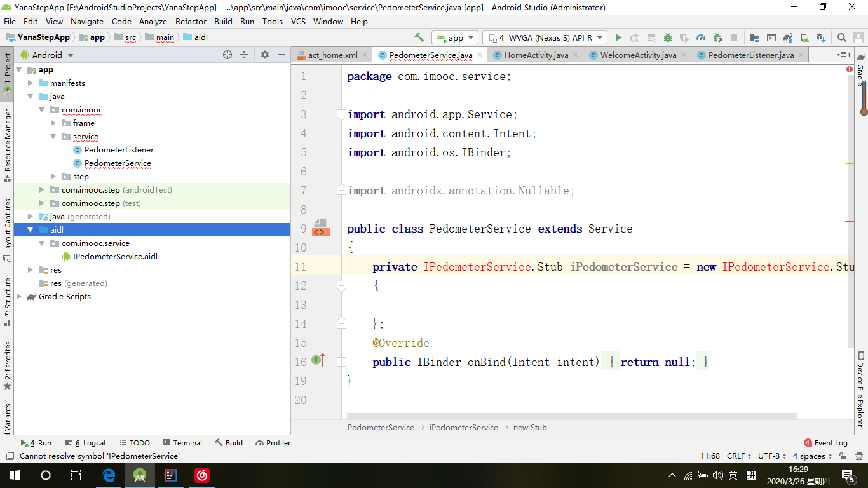This screenshot has height=488, width=868.
Task: Open the Build menu
Action: coord(223,22)
